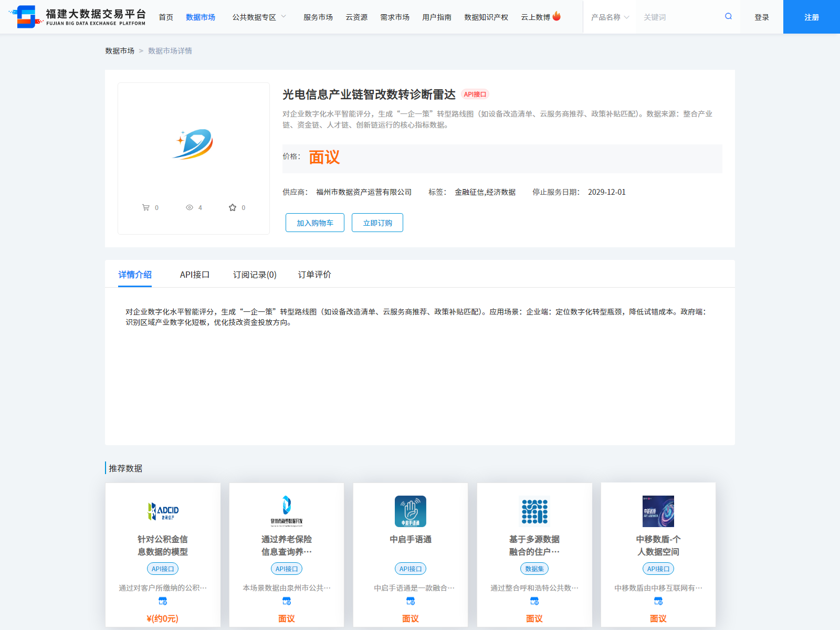This screenshot has height=630, width=840.
Task: Open the 数据市场 menu item
Action: pyautogui.click(x=201, y=17)
